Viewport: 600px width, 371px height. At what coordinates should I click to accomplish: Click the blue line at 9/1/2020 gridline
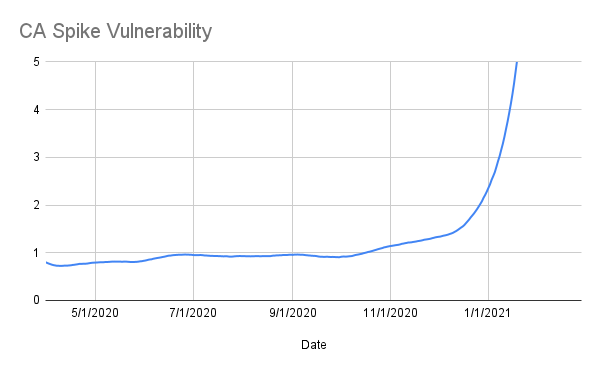pyautogui.click(x=293, y=254)
